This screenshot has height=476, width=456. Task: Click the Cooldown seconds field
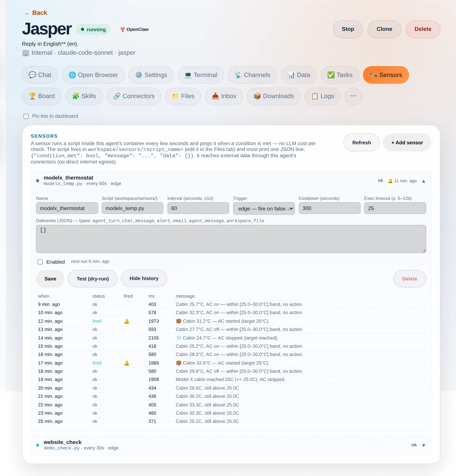(x=330, y=208)
